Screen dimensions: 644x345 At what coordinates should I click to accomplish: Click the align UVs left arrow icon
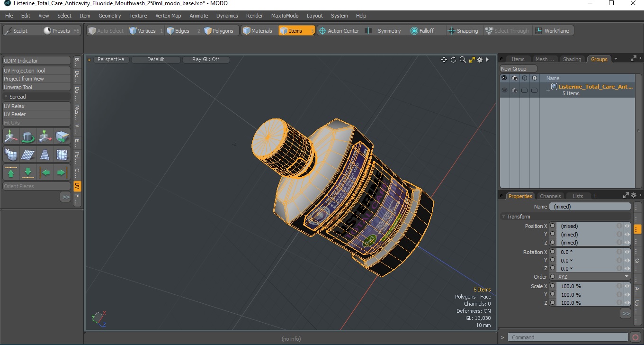point(45,172)
